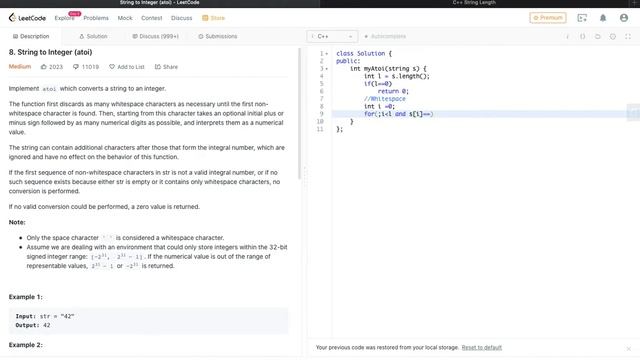The width and height of the screenshot is (640, 360).
Task: Click the 'Note:' heading
Action: point(17,222)
